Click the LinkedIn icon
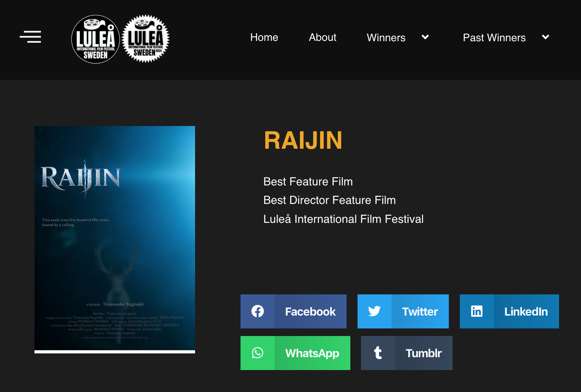Image resolution: width=581 pixels, height=392 pixels. pos(477,311)
